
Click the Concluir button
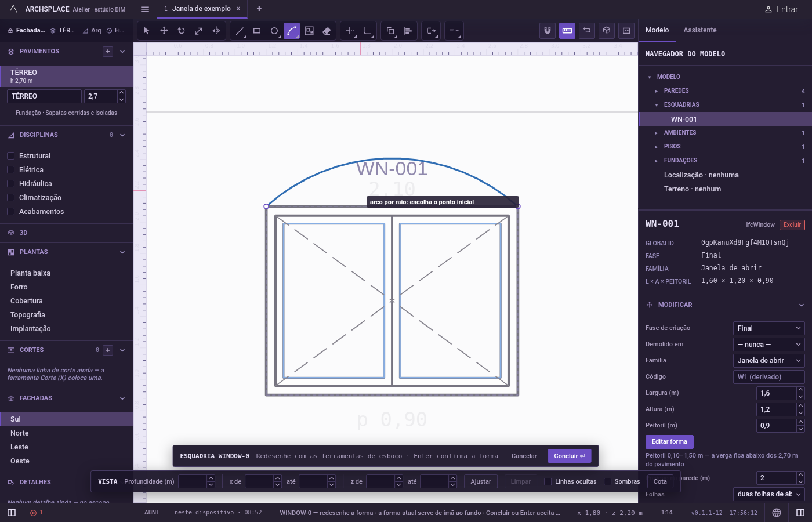click(570, 456)
